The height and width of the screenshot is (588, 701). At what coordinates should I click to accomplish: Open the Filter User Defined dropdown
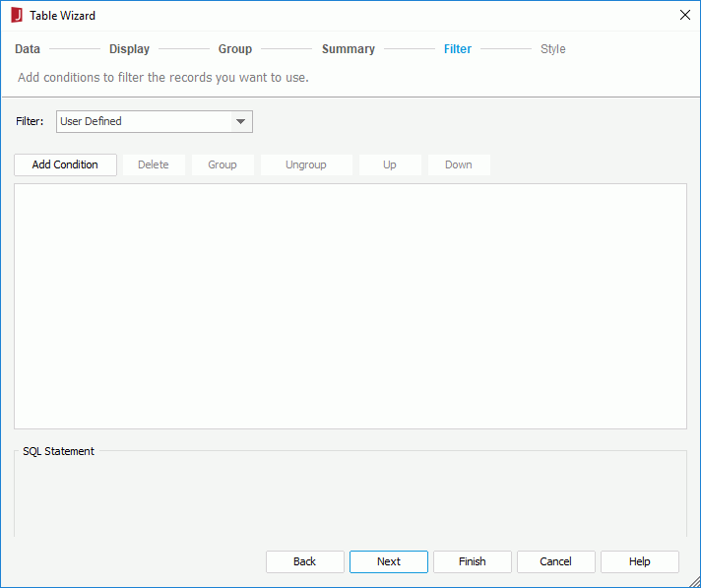(155, 121)
